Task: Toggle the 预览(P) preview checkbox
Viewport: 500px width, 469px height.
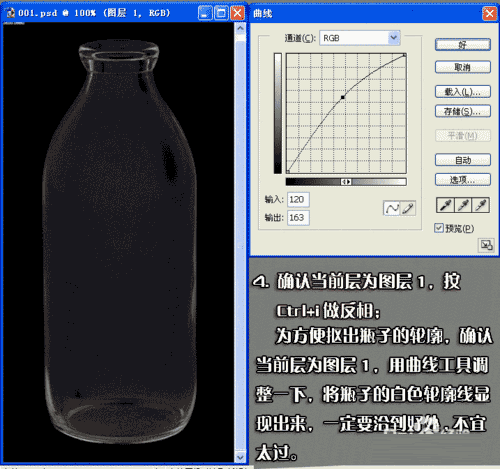Action: tap(439, 228)
